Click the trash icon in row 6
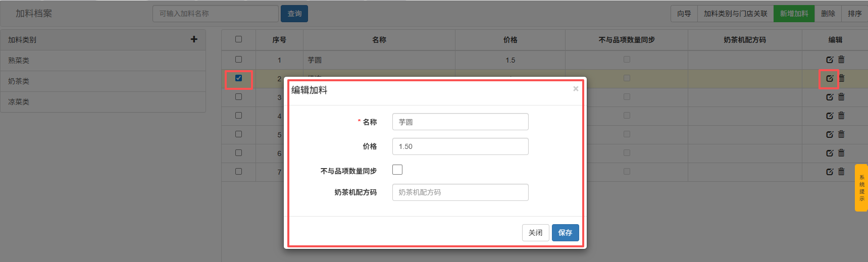The width and height of the screenshot is (868, 262). (841, 153)
